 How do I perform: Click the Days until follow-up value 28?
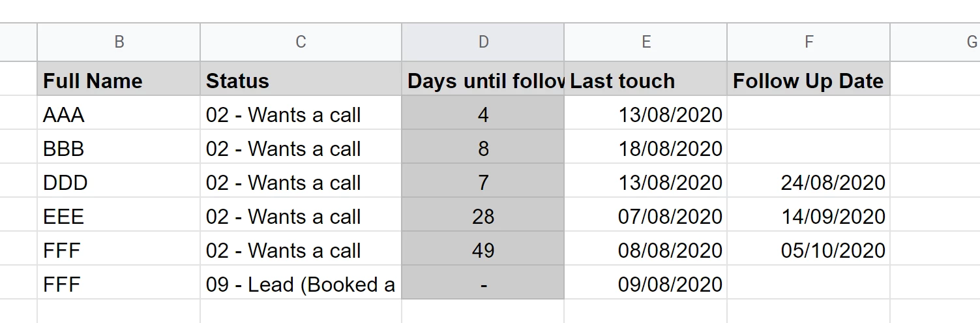point(483,217)
